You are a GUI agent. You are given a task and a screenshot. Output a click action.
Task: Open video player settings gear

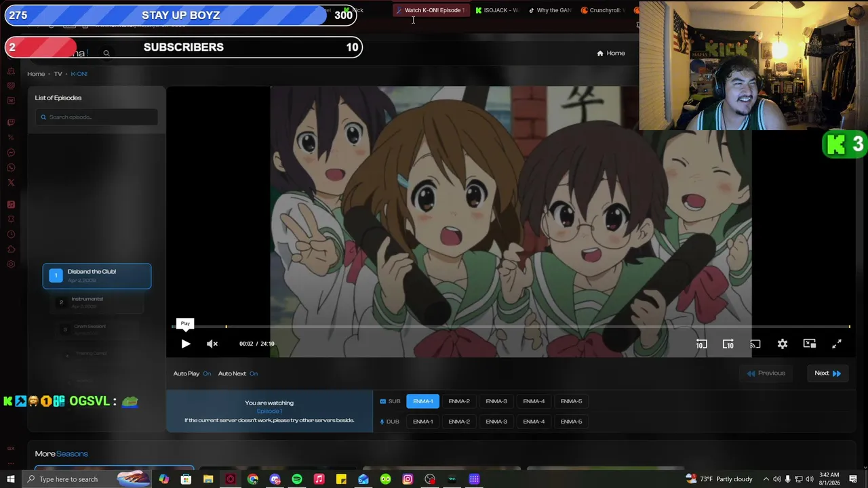click(783, 344)
